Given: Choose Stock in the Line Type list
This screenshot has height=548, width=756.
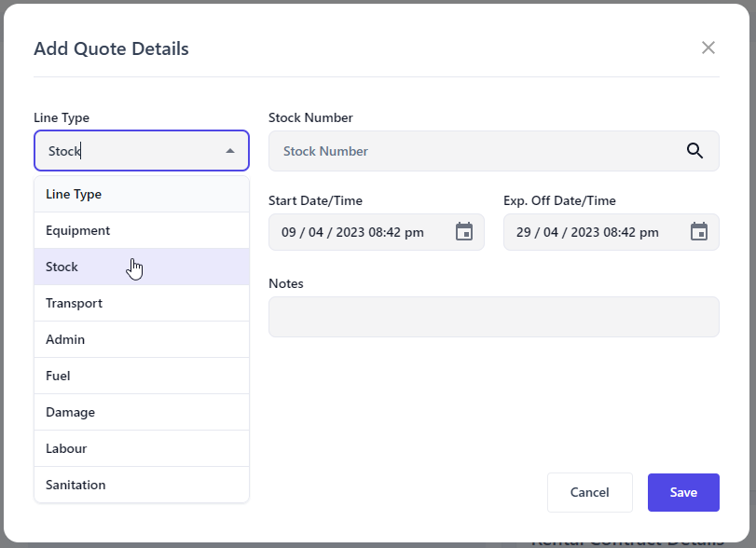Looking at the screenshot, I should click(62, 267).
